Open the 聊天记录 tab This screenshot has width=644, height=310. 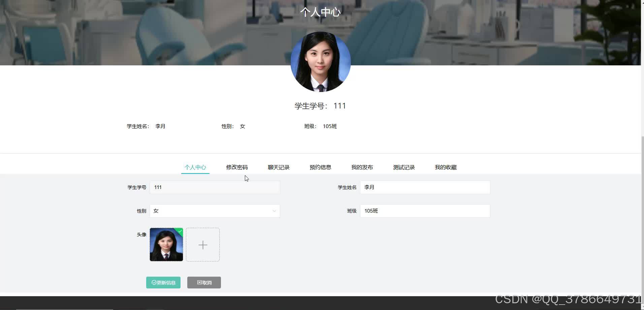pos(279,167)
